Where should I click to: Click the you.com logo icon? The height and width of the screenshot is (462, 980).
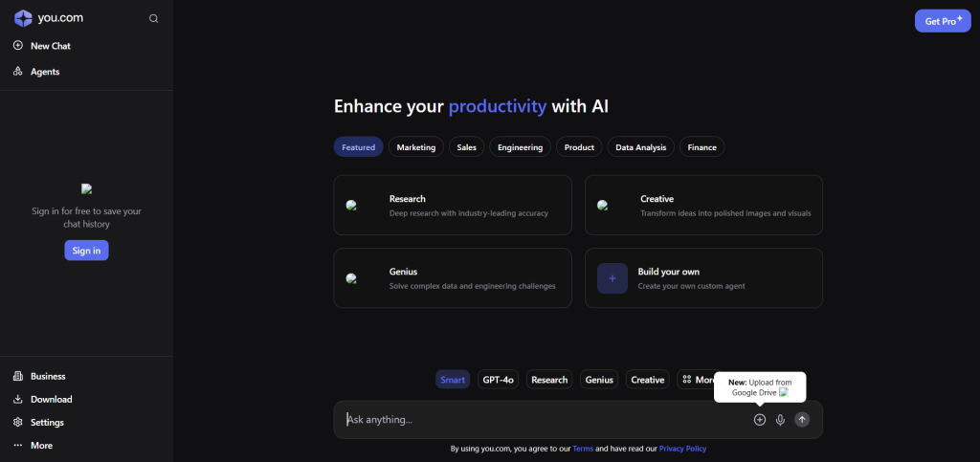(23, 18)
